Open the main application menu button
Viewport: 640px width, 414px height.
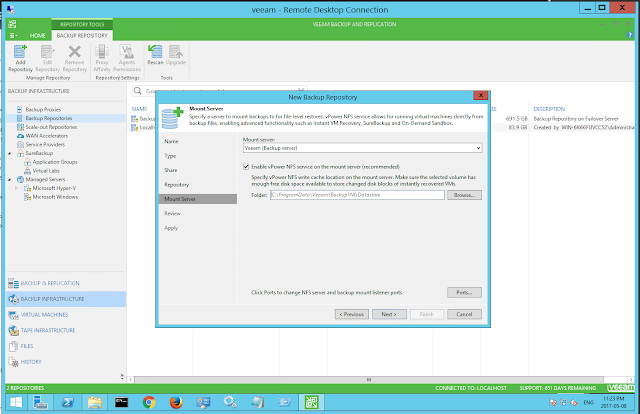pos(13,36)
